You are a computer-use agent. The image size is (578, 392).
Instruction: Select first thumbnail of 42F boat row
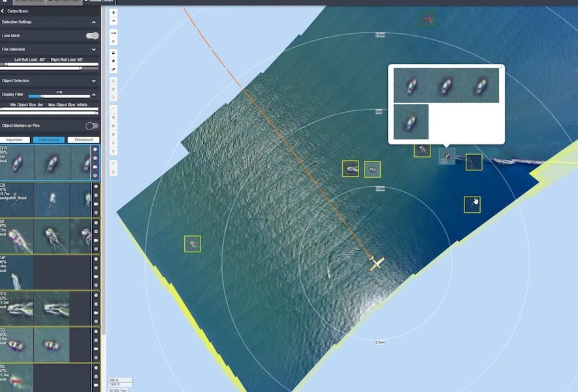[16, 236]
